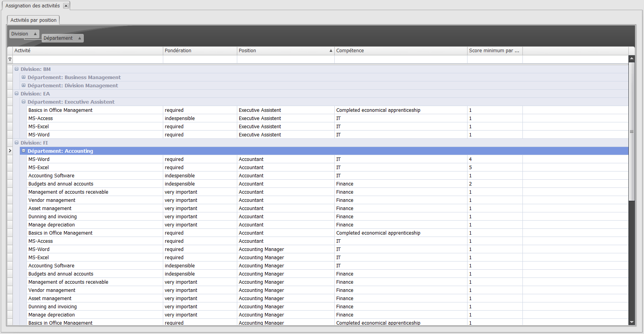This screenshot has height=334, width=644.
Task: Expand Département: Division Management group
Action: tap(24, 85)
